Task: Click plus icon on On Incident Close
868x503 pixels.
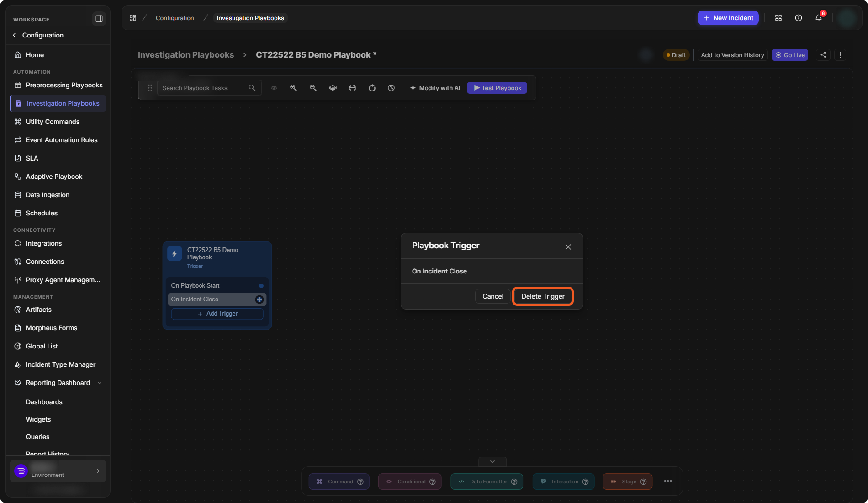Action: (259, 300)
